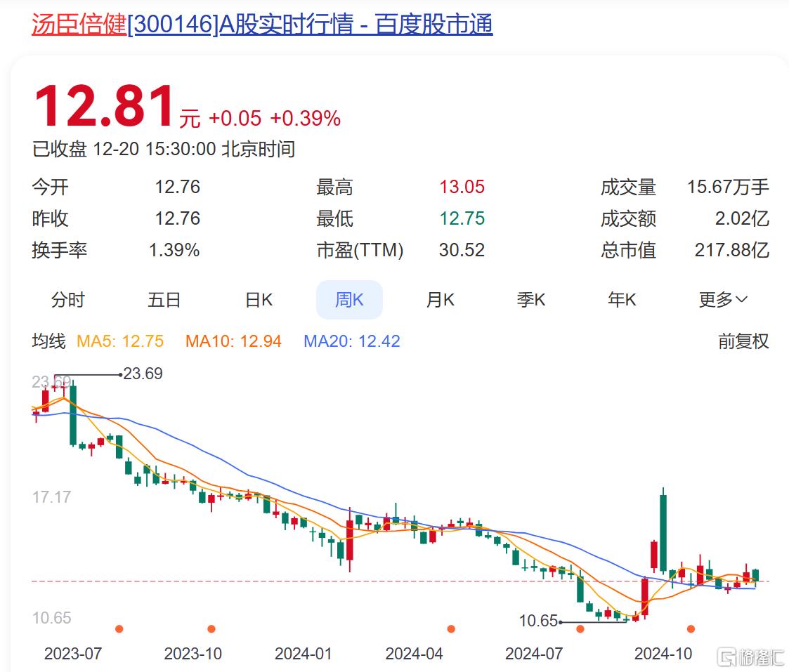Click the 市盈(TTM) value 30.52
The width and height of the screenshot is (789, 672).
pyautogui.click(x=462, y=250)
